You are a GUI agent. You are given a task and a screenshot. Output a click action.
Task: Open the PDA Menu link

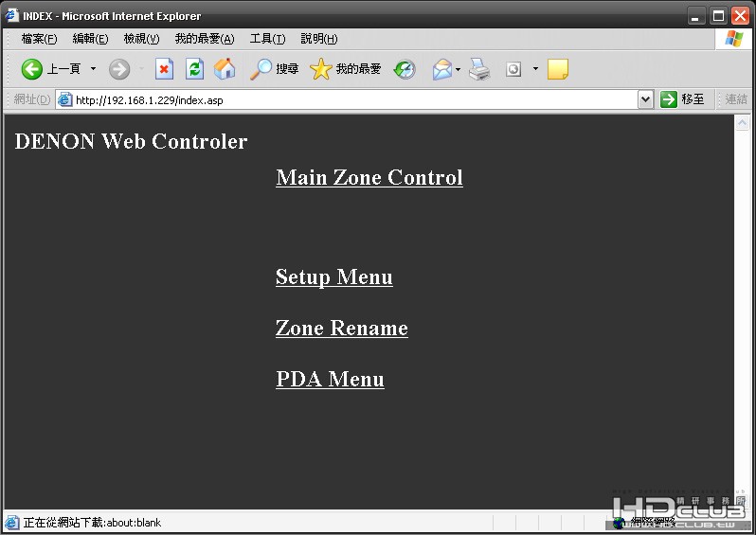point(330,379)
